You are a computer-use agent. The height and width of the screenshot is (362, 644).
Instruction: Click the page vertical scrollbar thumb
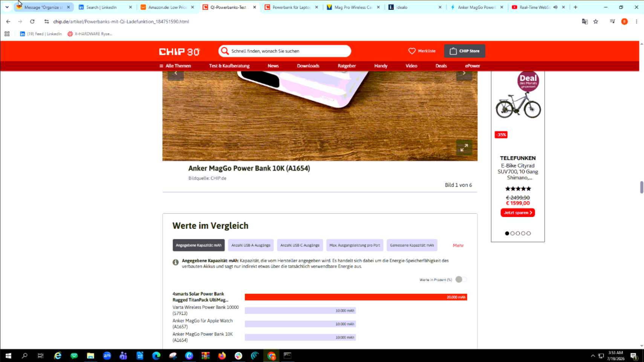click(642, 187)
